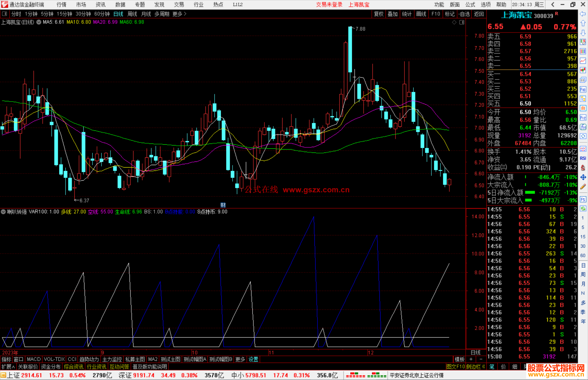Click the back arrow sidebar icon
Screen dimensions: 588x380
(583, 14)
